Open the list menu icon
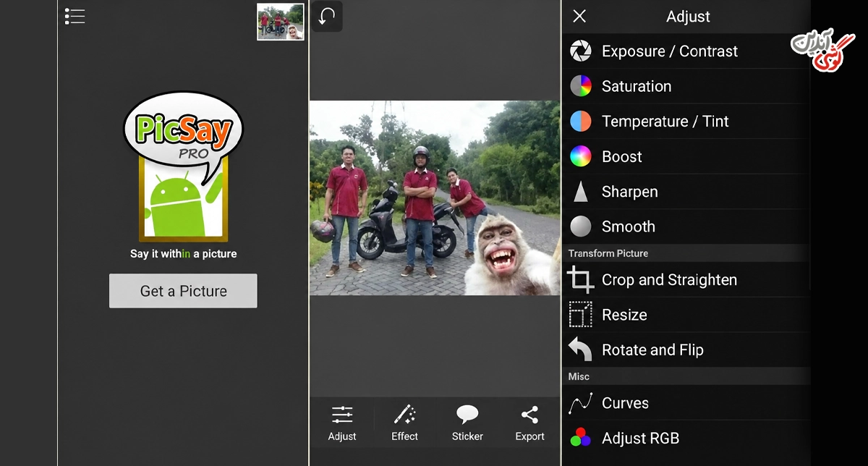 pyautogui.click(x=75, y=17)
